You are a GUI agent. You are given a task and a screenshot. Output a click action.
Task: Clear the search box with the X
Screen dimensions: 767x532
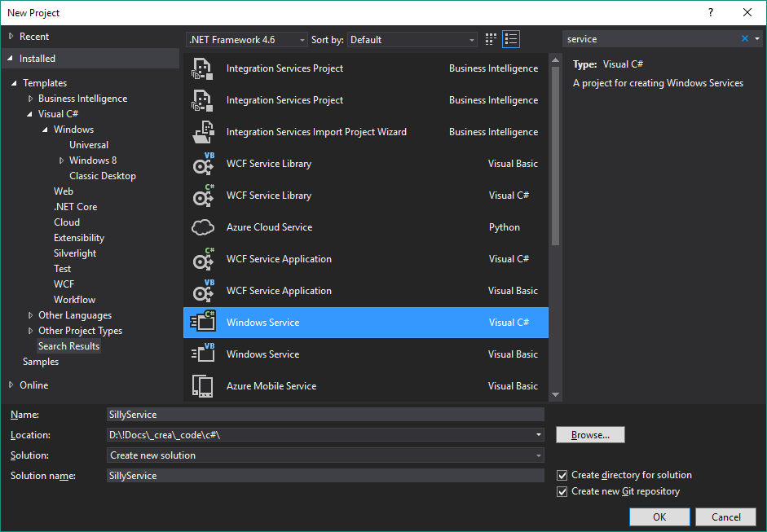[744, 38]
